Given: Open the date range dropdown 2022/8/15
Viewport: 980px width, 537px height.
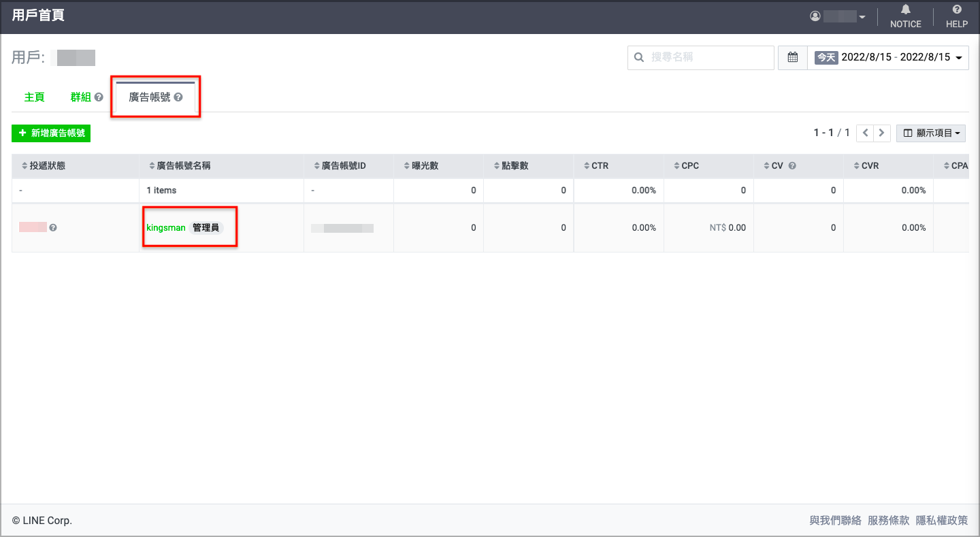Looking at the screenshot, I should [x=888, y=57].
